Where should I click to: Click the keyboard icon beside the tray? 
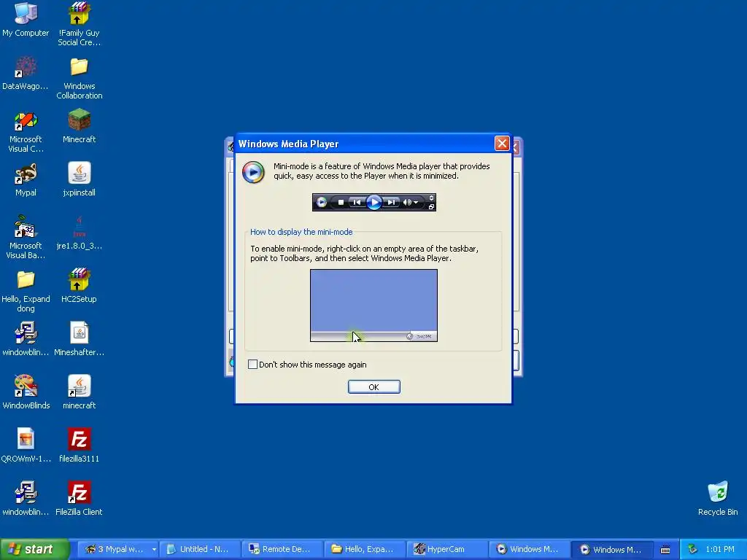point(665,550)
